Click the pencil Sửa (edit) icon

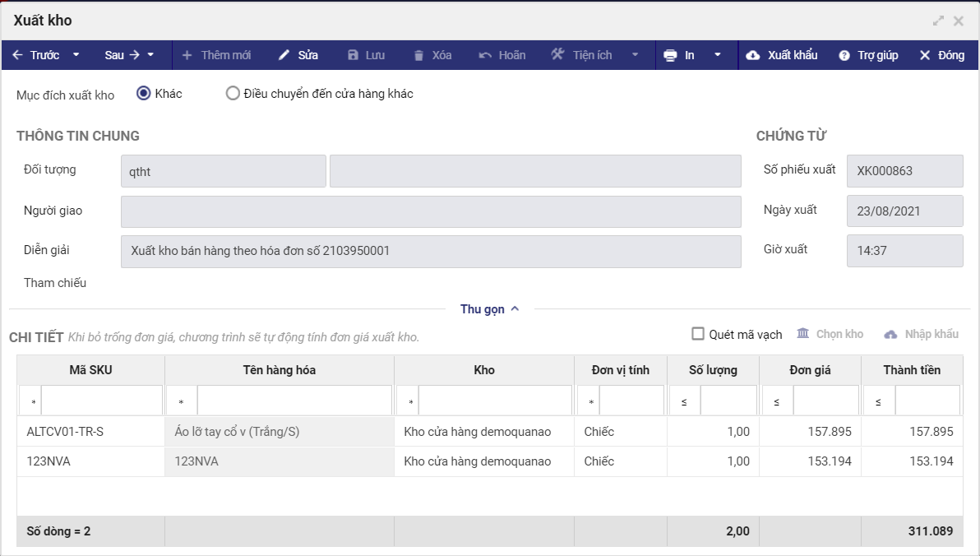tap(284, 55)
